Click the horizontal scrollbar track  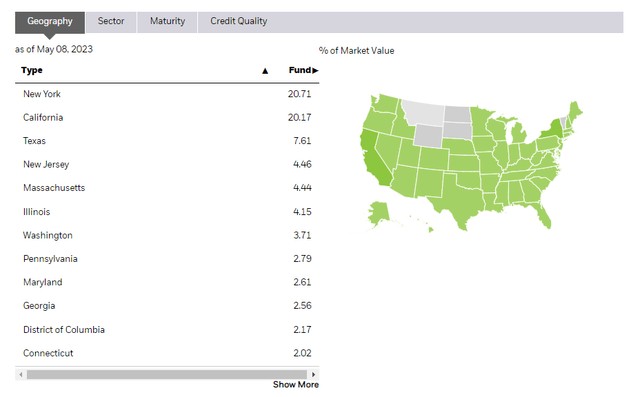point(167,374)
